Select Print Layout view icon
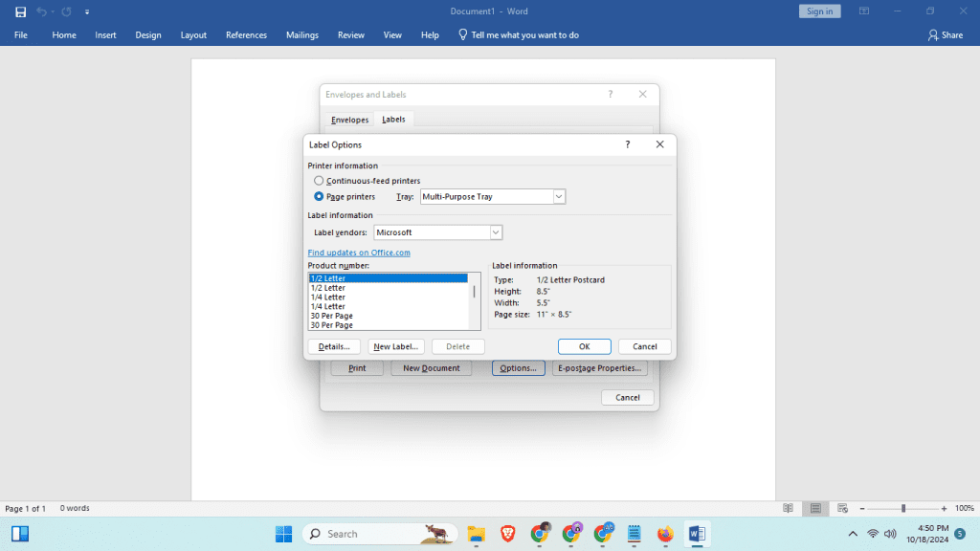 (815, 509)
